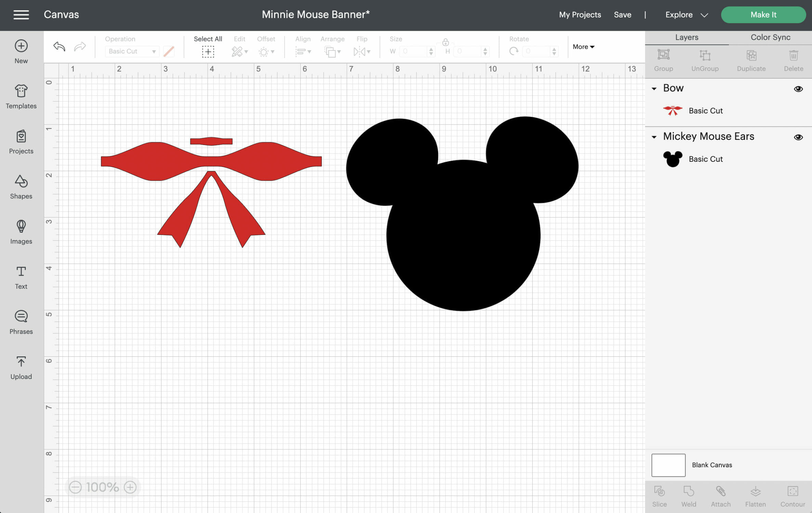
Task: Open the Operation Basic Cut dropdown
Action: pyautogui.click(x=132, y=51)
